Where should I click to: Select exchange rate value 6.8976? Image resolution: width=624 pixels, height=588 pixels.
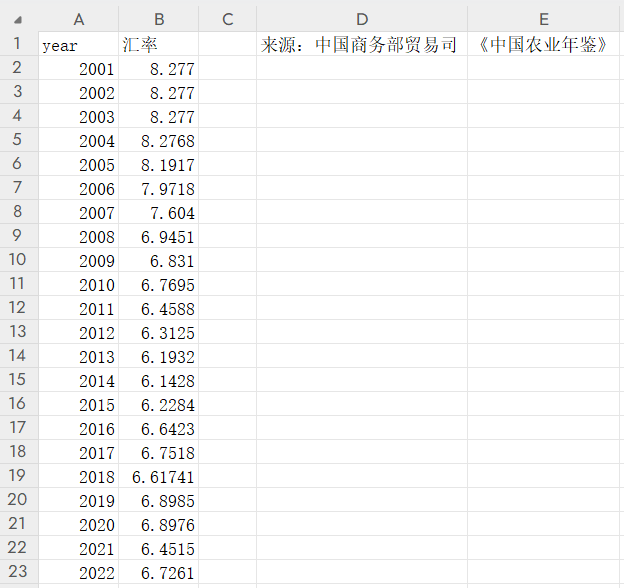pos(158,524)
